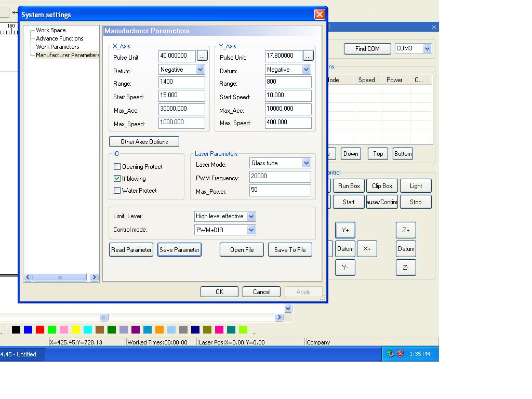
Task: Click the X_Axis Pulse Unit ellipsis button
Action: click(x=203, y=56)
